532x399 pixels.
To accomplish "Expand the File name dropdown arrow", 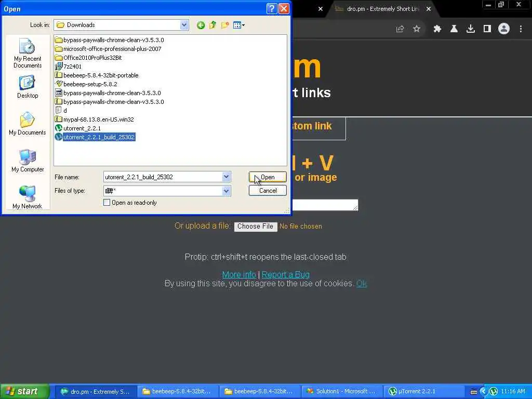I will [x=227, y=177].
